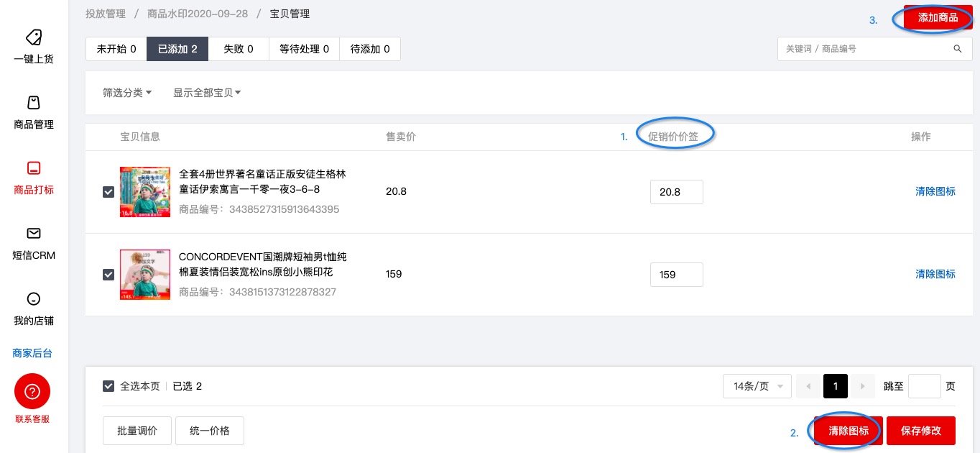The height and width of the screenshot is (453, 980).
Task: Click the 添加商品 button
Action: [938, 18]
